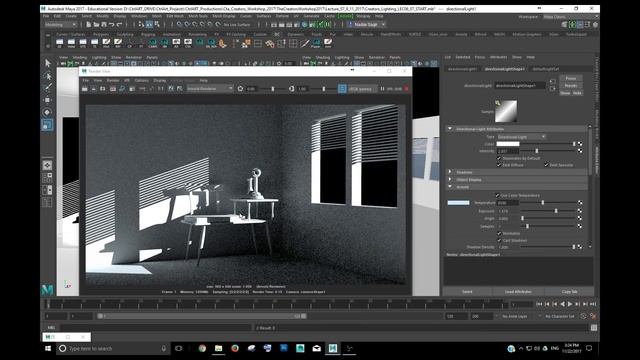Undo with the status line arrow

click(111, 24)
